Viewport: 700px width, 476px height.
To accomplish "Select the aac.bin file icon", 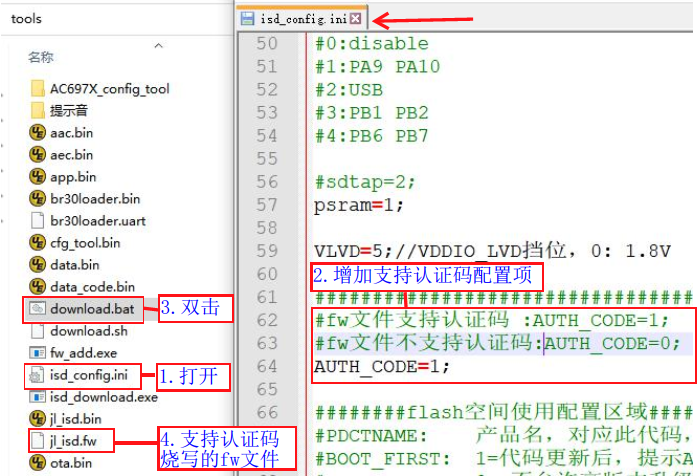I will point(38,133).
